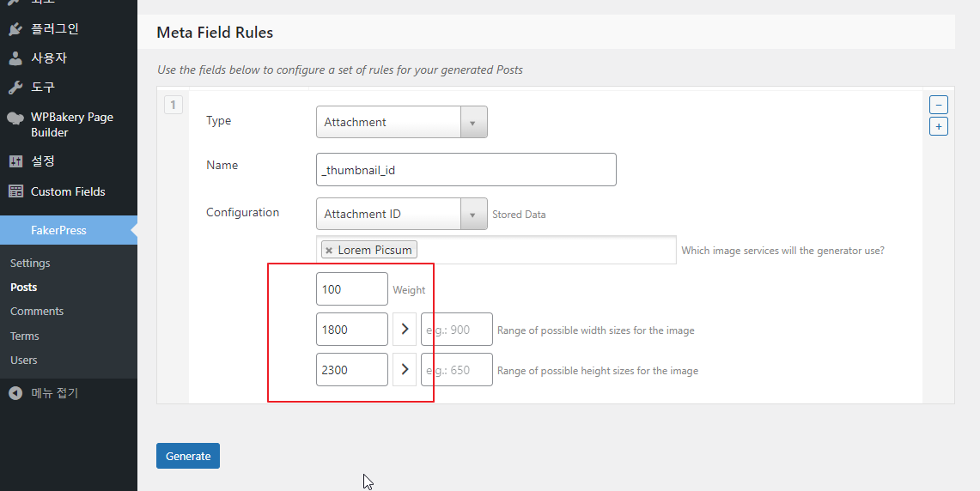Open Custom Fields menu
The width and height of the screenshot is (980, 491).
[68, 191]
